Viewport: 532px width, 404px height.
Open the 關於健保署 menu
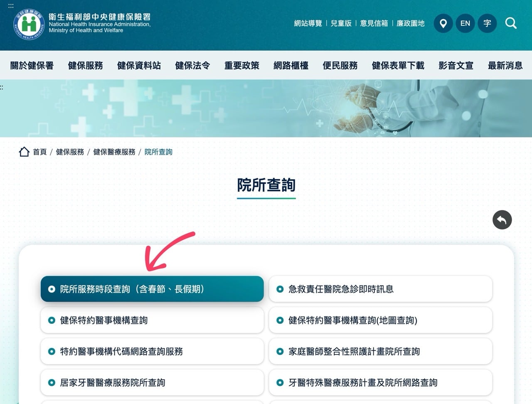[32, 65]
